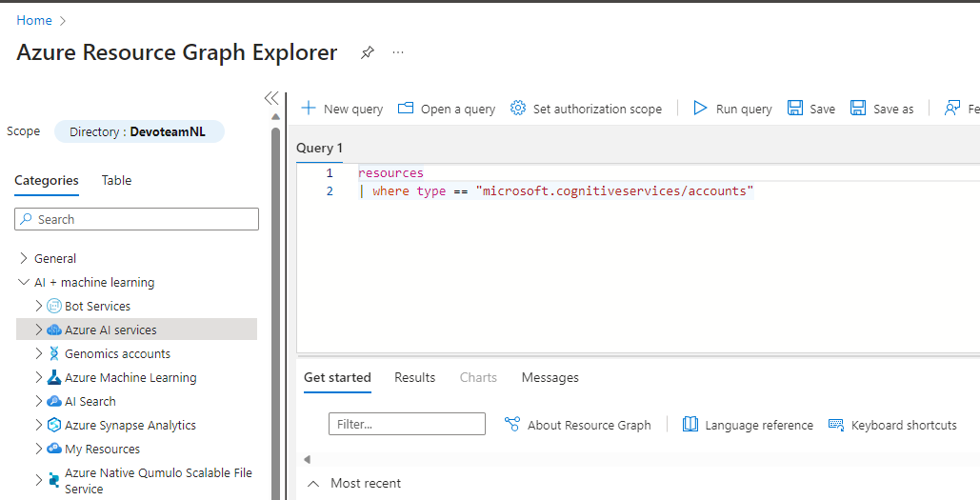The image size is (980, 500).
Task: Click the Azure AI services cloud icon
Action: tap(54, 330)
